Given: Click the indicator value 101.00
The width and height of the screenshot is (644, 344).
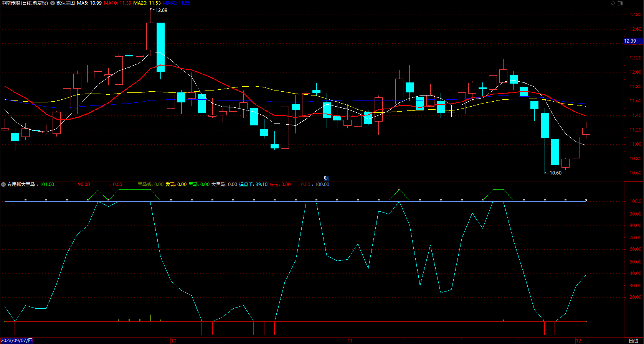Looking at the screenshot, I should click(x=47, y=184).
